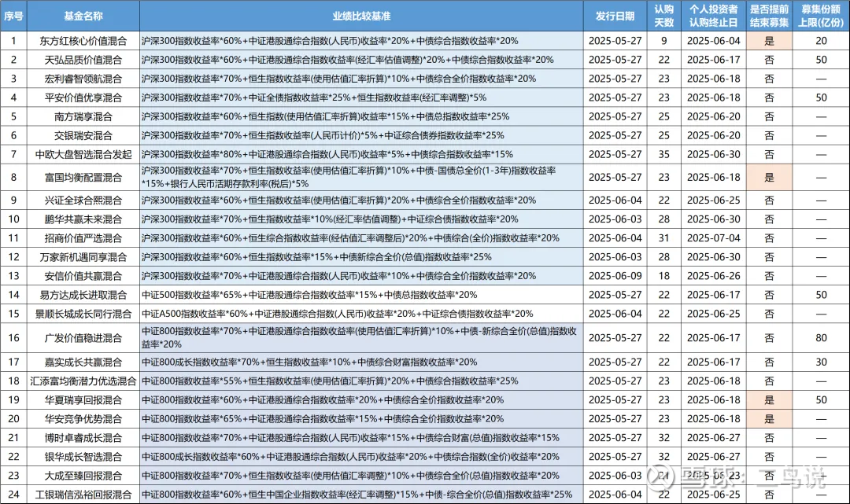
Task: Click the share cap 50 for 平安价值优享混合
Action: tap(821, 97)
